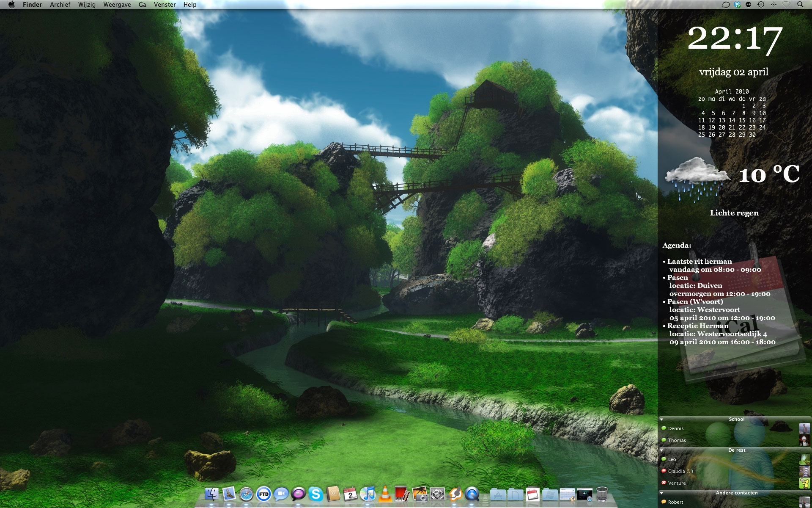Click Thomas's avatar thumbnail
Image resolution: width=812 pixels, height=508 pixels.
[x=804, y=440]
